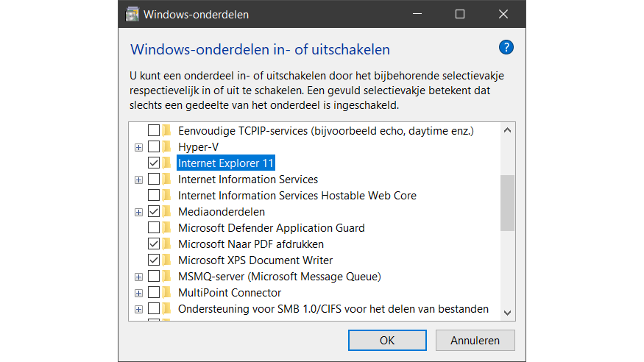
Task: Click folder icon of MultiPoint Connector
Action: [x=167, y=293]
